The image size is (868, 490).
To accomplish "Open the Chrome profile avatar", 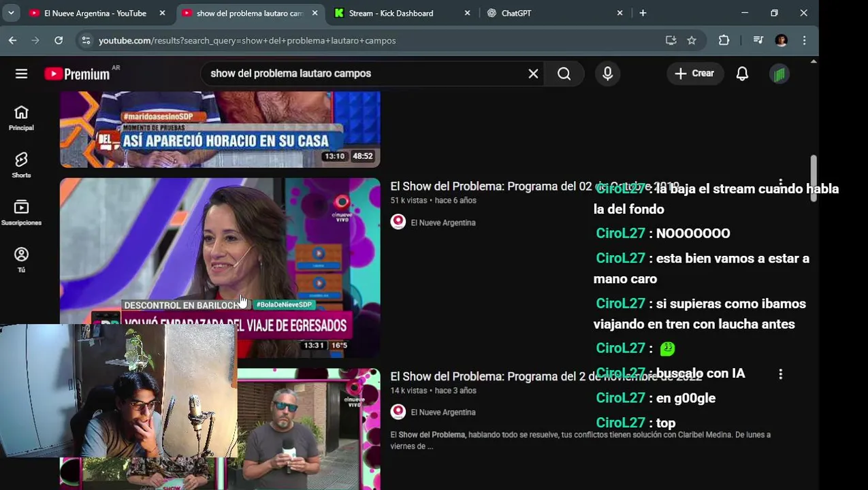I will click(781, 40).
